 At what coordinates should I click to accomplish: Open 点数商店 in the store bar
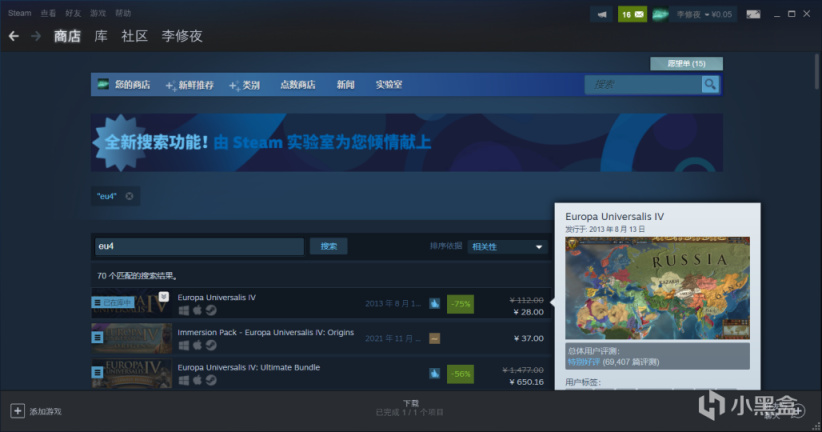click(298, 84)
